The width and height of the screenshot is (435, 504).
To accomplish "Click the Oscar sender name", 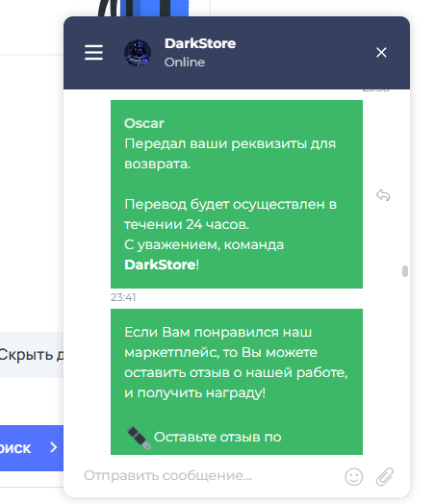I will click(144, 123).
